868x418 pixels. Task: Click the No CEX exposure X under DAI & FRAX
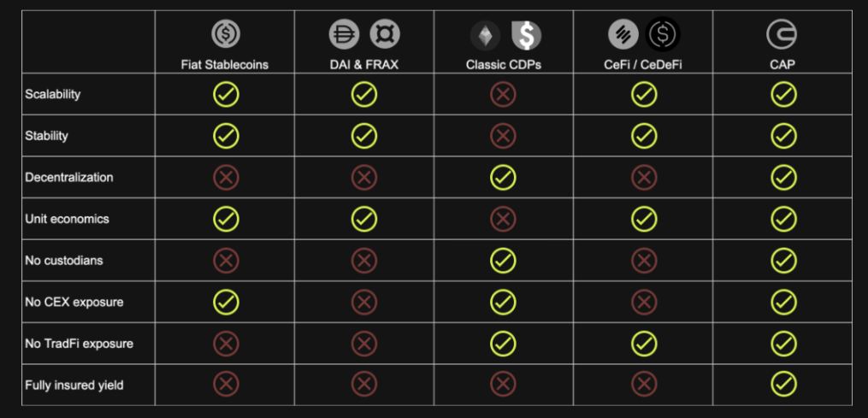(363, 302)
